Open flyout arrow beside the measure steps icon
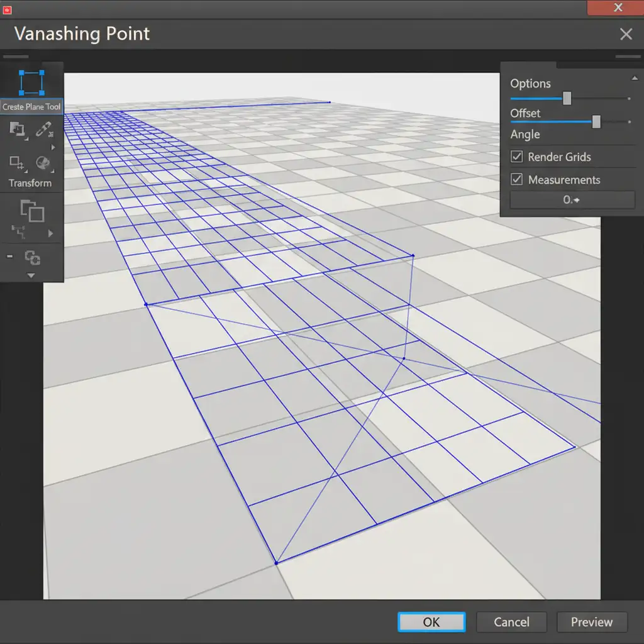644x644 pixels. point(51,233)
